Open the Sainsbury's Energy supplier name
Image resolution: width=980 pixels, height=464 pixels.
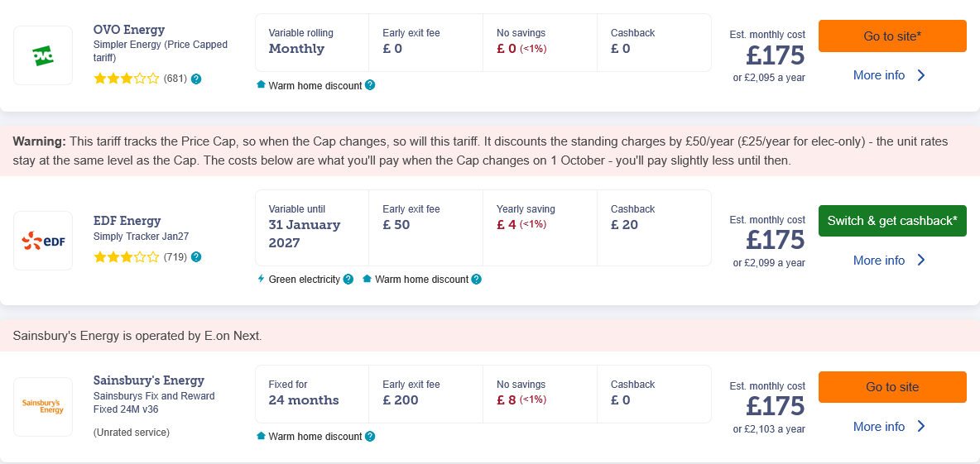[x=149, y=380]
